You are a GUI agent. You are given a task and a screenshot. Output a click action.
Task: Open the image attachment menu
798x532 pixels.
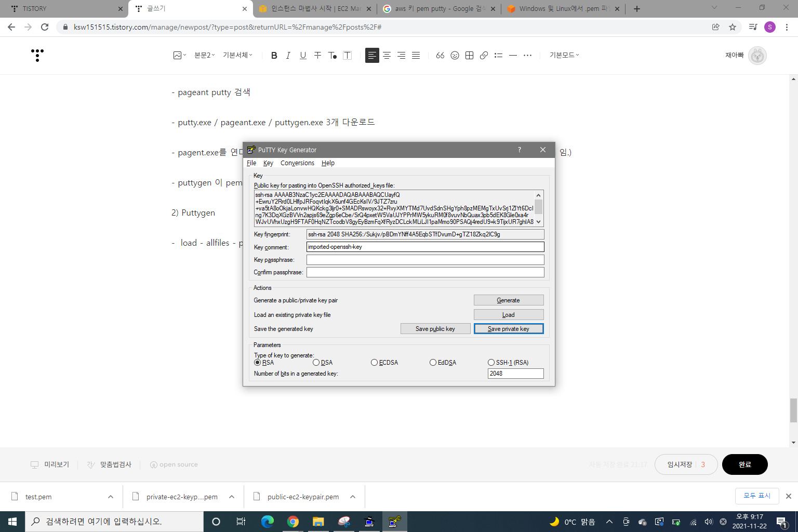179,55
